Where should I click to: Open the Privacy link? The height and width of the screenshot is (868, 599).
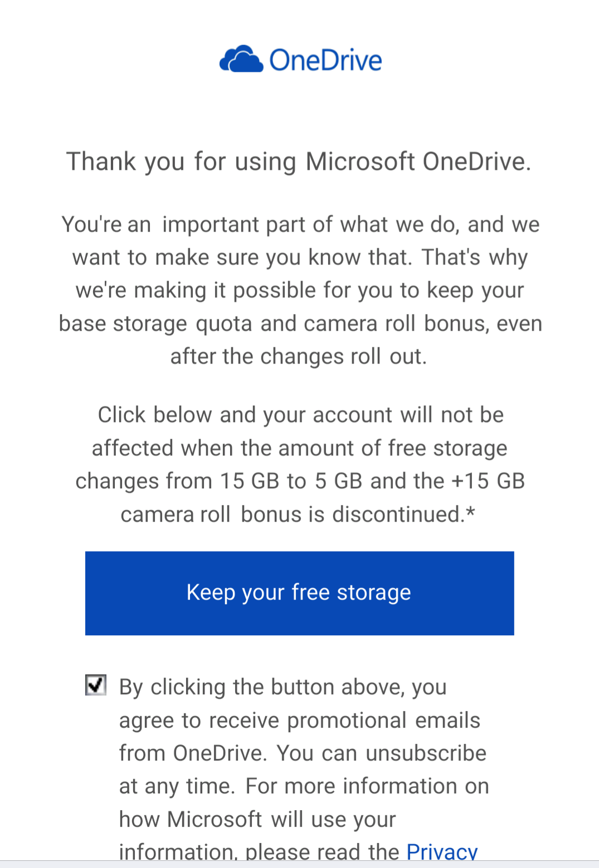pyautogui.click(x=442, y=852)
